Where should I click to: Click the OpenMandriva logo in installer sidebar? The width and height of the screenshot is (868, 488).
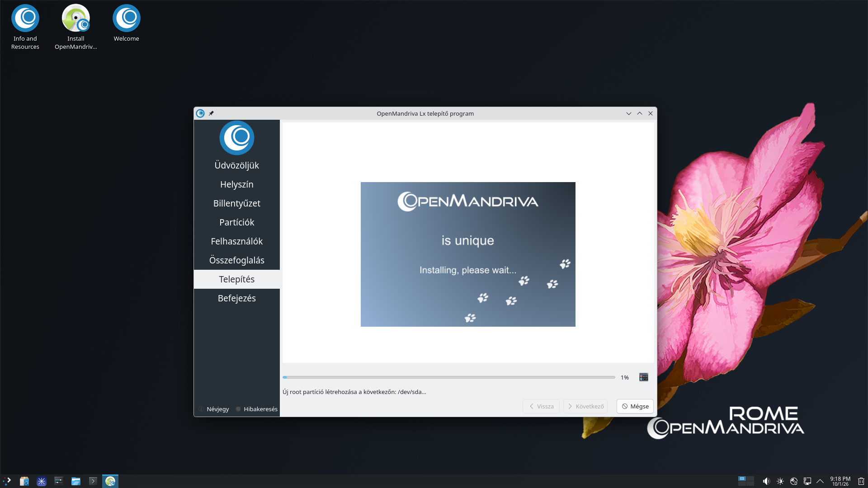point(237,138)
